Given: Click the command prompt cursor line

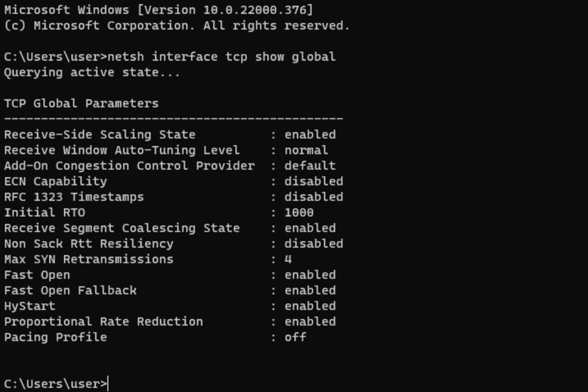Looking at the screenshot, I should (56, 384).
